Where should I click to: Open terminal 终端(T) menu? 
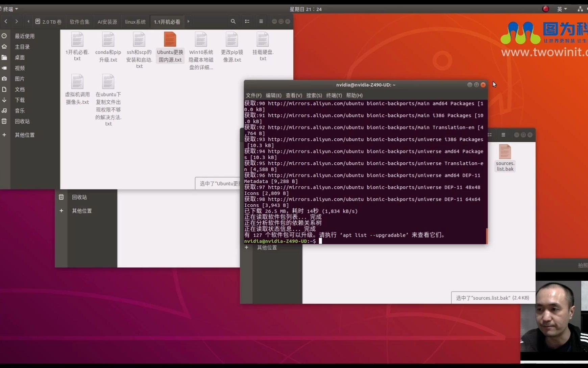pos(334,95)
